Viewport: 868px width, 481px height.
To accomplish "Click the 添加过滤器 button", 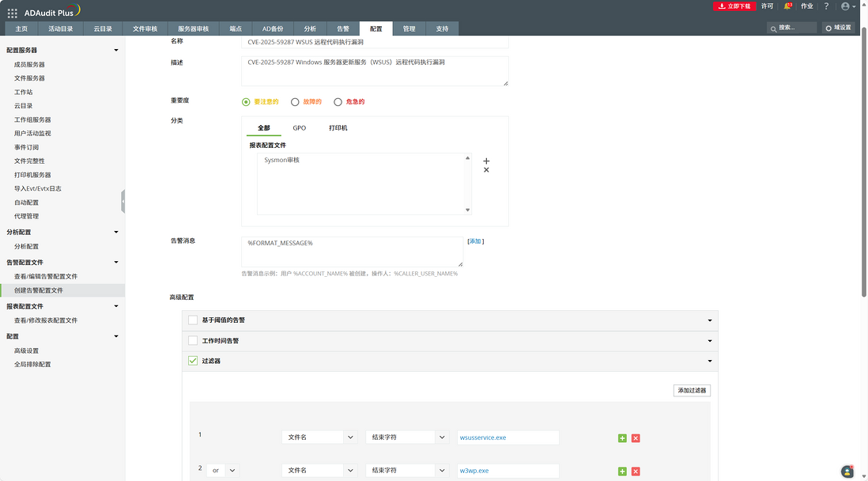I will 692,391.
